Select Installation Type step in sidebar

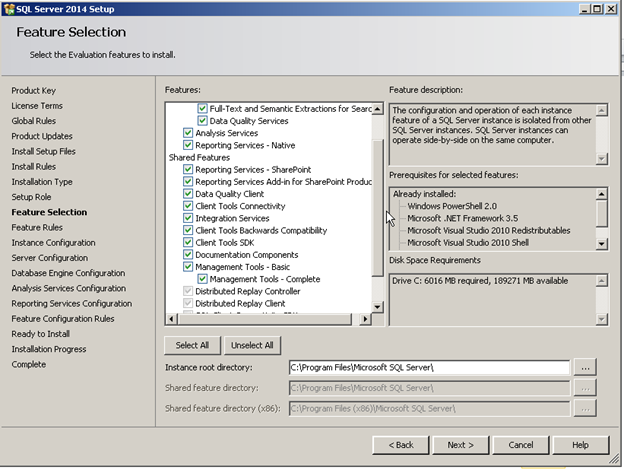(x=42, y=181)
